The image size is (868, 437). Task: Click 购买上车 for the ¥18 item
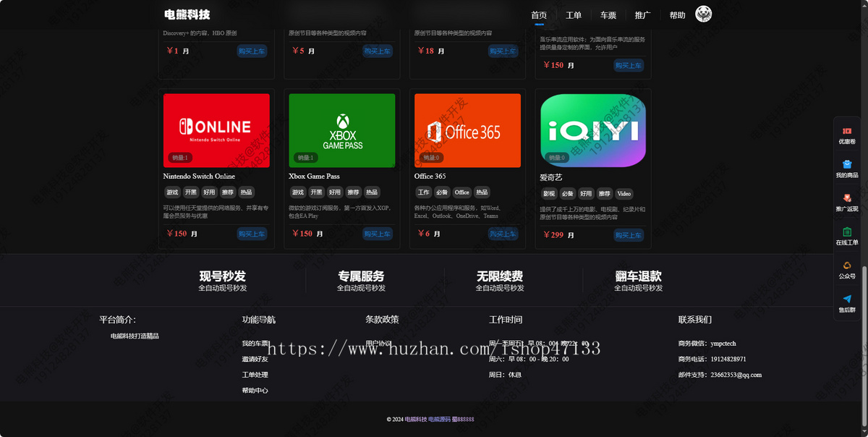[x=503, y=51]
